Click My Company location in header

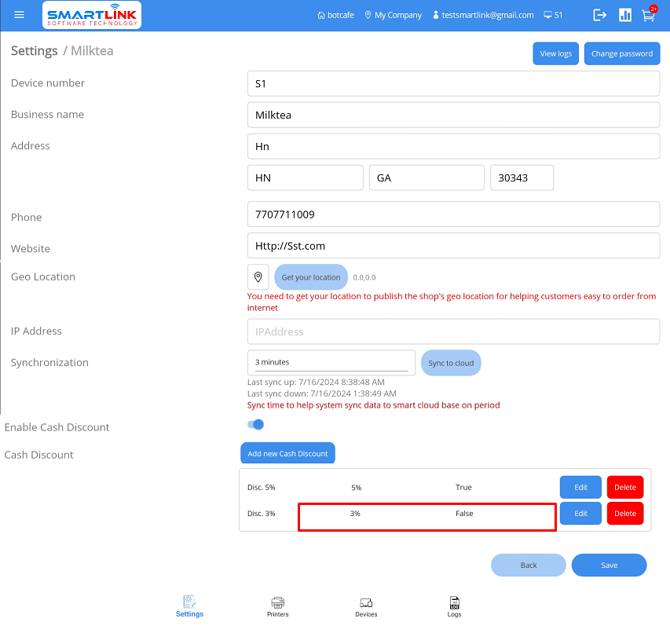click(393, 15)
